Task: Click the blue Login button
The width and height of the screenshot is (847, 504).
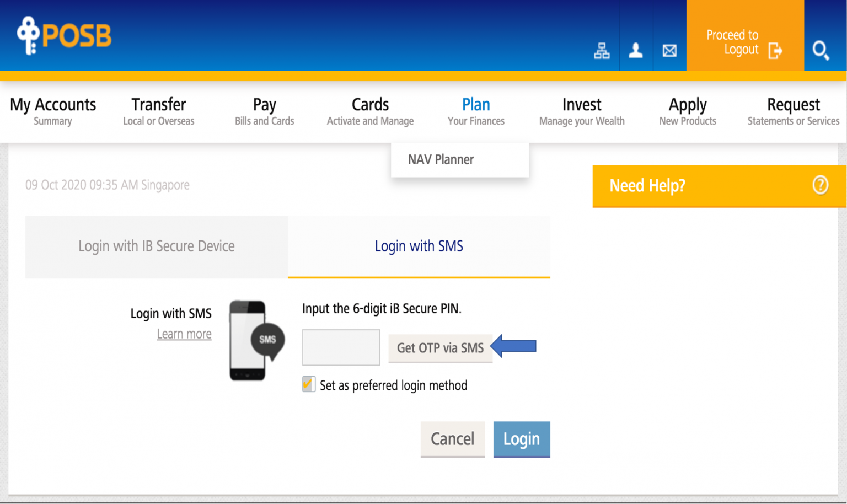Action: tap(522, 439)
